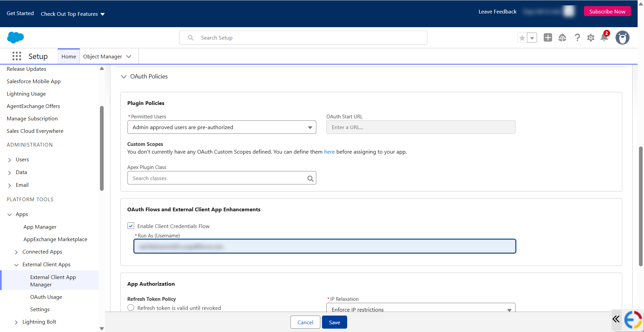
Task: Click the Salesforce cloud logo
Action: [15, 37]
